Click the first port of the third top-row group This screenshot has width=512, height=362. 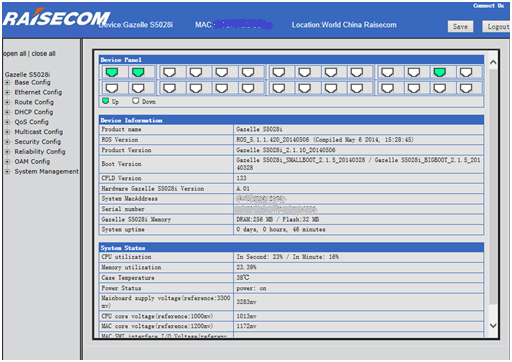[x=279, y=72]
